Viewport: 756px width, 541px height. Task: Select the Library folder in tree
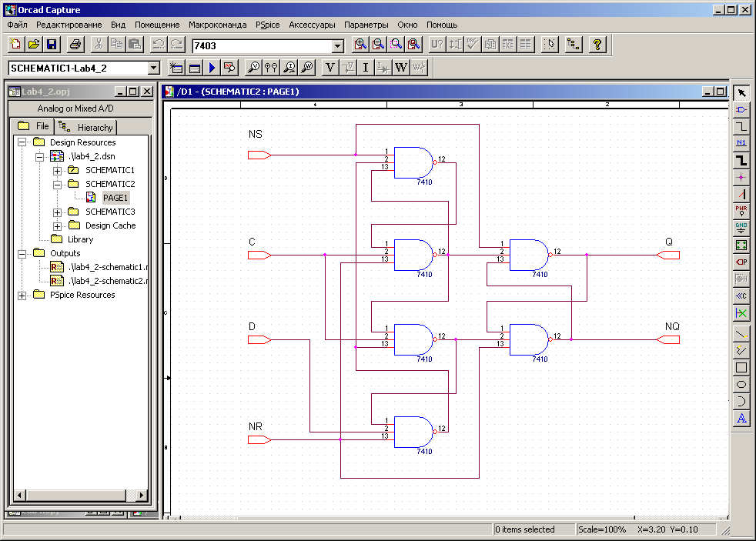(x=80, y=239)
